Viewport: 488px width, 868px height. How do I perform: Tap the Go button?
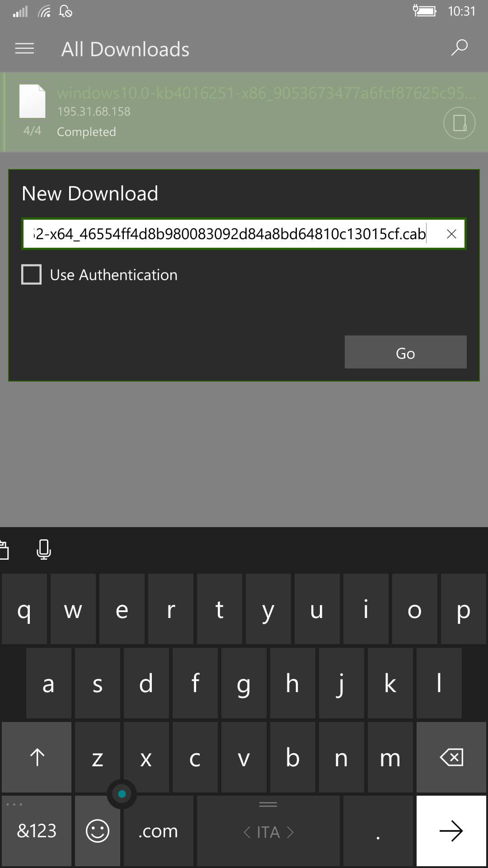[405, 352]
